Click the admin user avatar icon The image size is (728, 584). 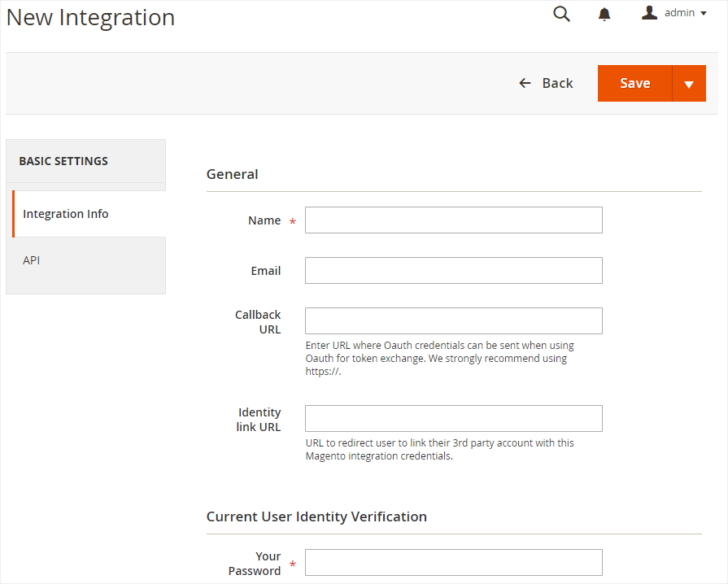click(649, 12)
